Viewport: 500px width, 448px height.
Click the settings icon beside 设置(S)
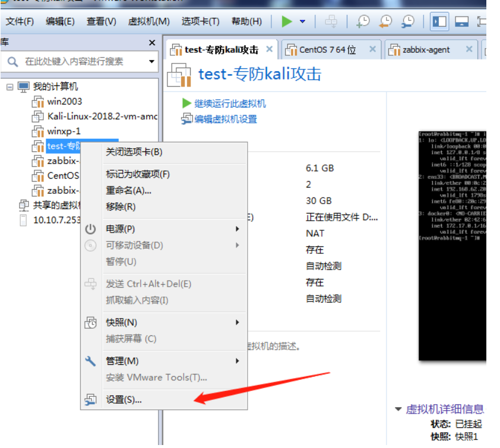tap(91, 399)
